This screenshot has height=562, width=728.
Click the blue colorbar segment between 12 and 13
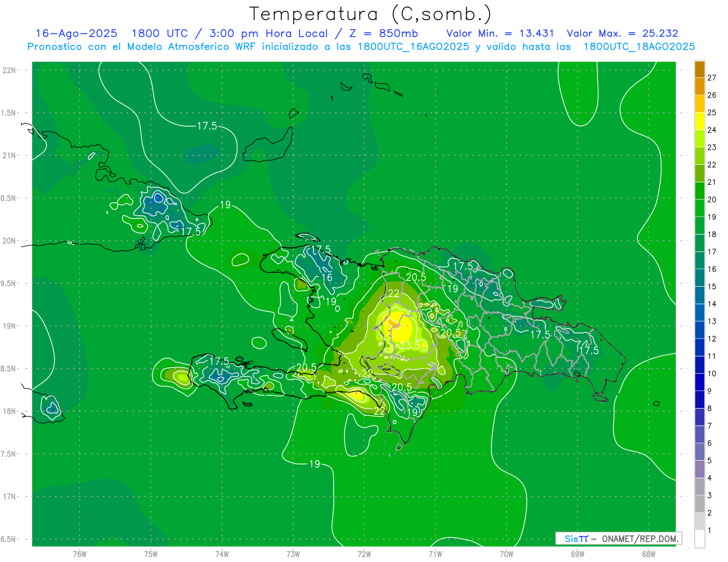coord(699,330)
